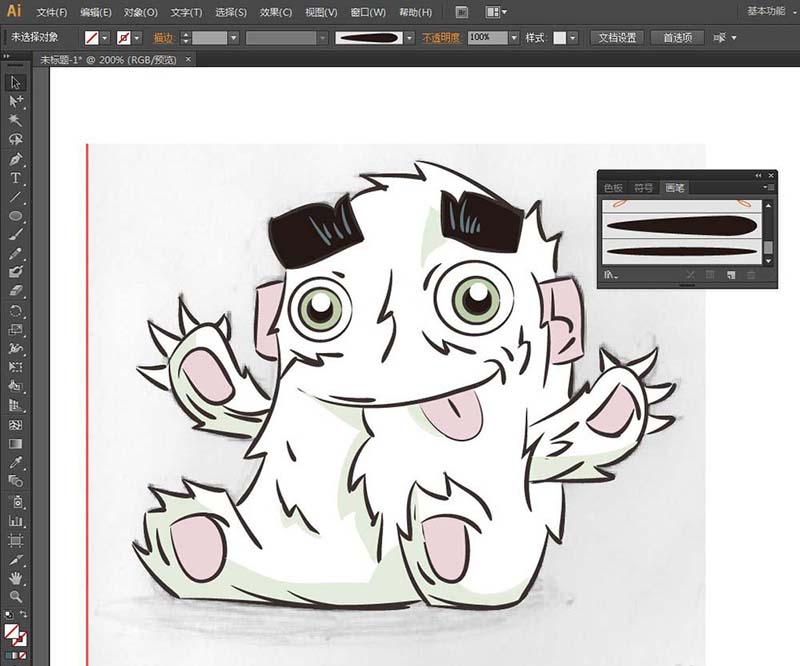Select the Type tool
The image size is (800, 666).
point(15,178)
